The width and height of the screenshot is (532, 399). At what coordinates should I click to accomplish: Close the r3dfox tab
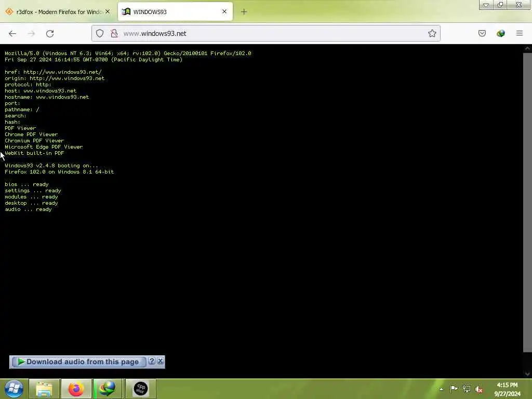click(x=108, y=11)
